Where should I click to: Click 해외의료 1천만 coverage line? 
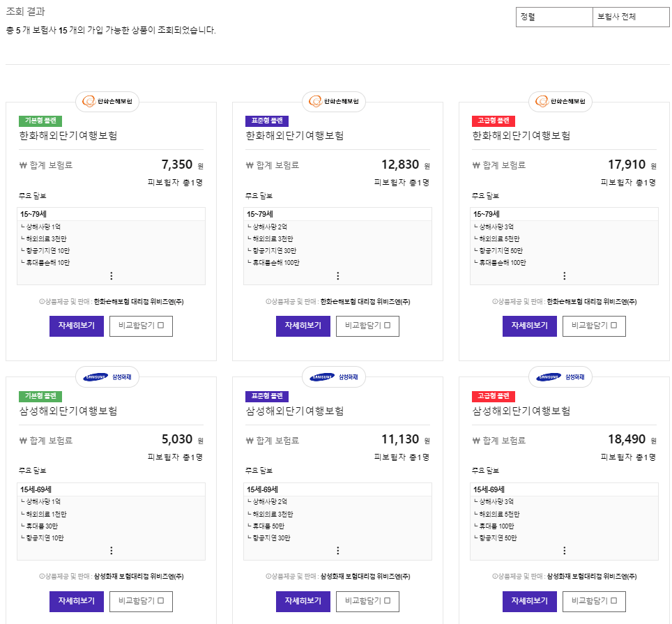pyautogui.click(x=46, y=514)
